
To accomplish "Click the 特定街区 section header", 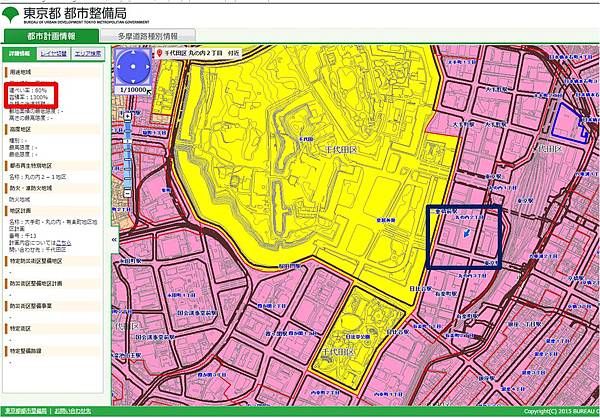I will (53, 328).
